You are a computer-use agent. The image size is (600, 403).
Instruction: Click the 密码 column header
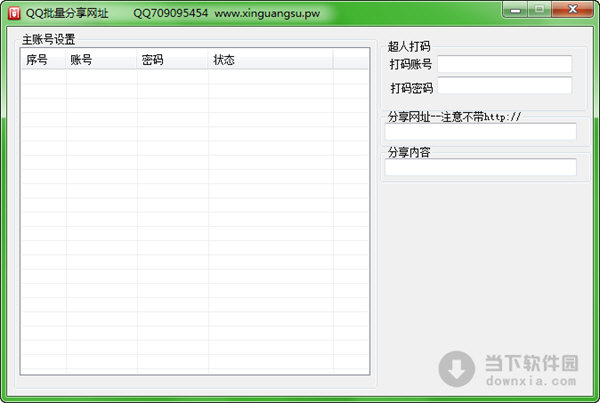point(173,60)
